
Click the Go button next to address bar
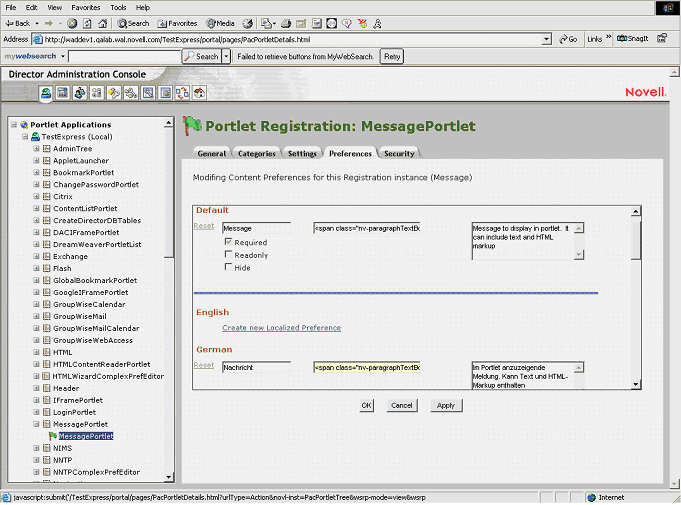[x=568, y=39]
